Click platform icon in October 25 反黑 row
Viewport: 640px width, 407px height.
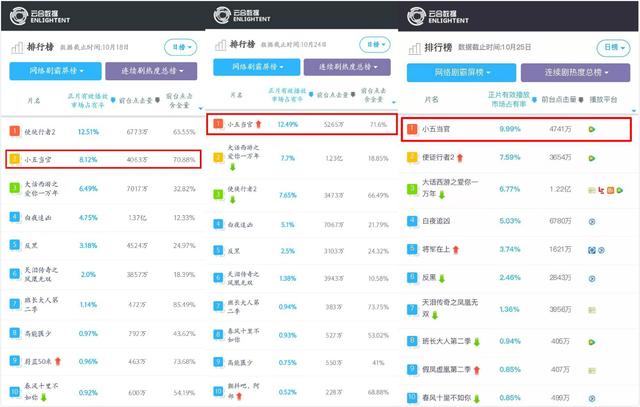[x=592, y=279]
